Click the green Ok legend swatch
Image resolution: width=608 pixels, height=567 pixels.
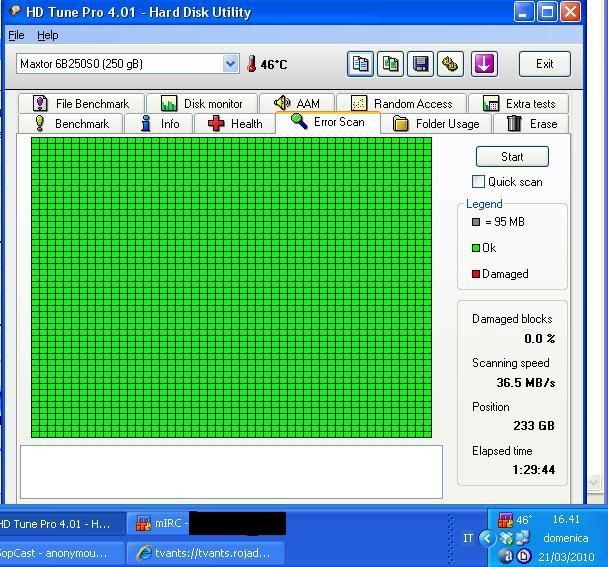pos(476,248)
